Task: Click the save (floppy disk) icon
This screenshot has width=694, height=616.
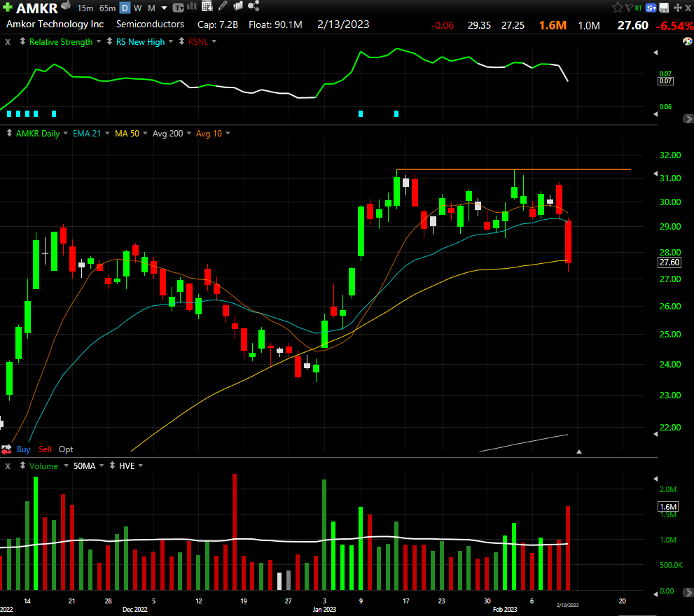Action: click(x=664, y=8)
